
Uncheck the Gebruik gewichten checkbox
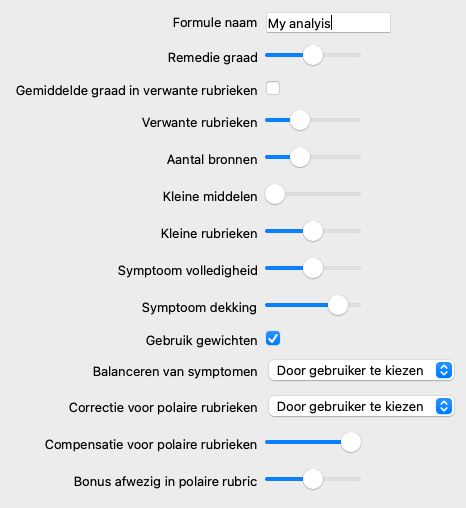point(273,339)
